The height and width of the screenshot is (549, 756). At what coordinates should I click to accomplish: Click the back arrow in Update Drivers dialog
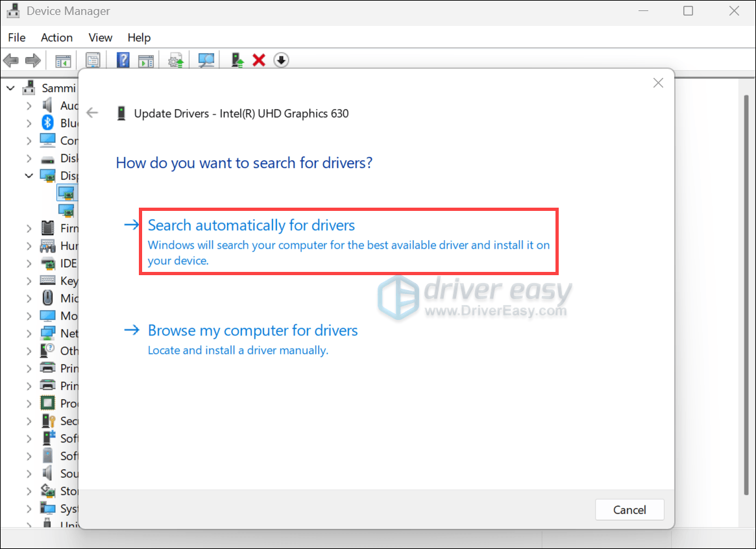click(92, 113)
